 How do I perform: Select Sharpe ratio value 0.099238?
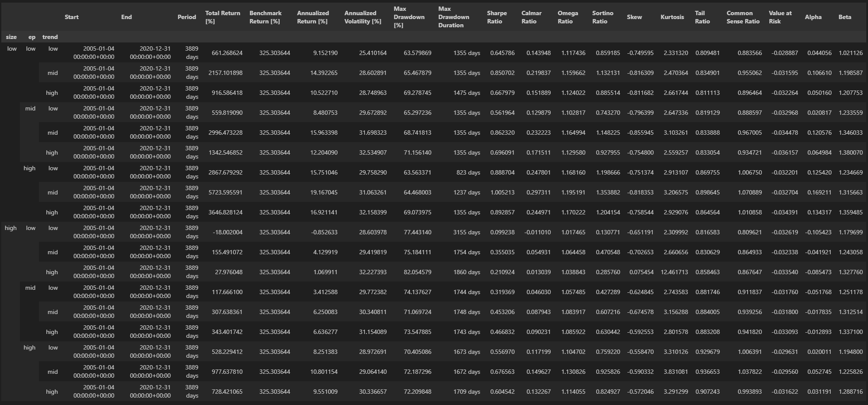pos(503,232)
